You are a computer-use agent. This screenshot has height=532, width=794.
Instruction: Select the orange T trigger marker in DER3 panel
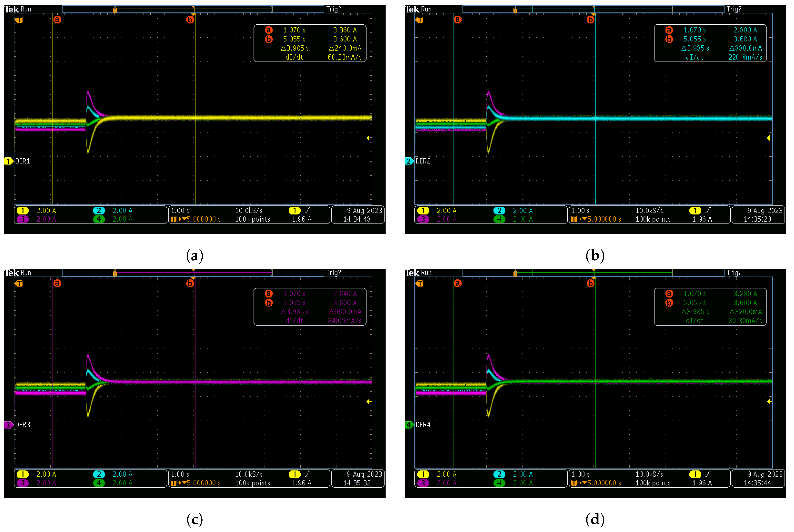[19, 284]
